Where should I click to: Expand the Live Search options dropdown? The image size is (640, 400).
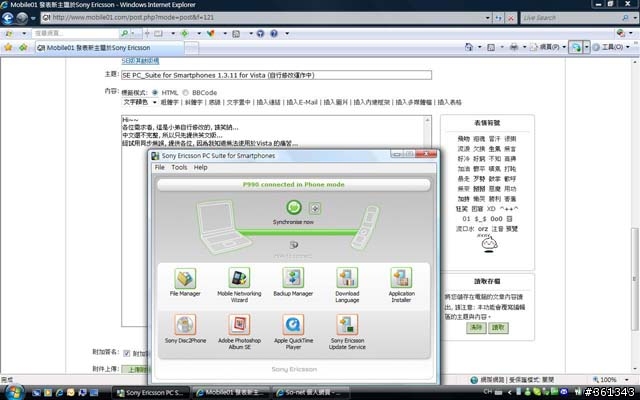pos(635,18)
